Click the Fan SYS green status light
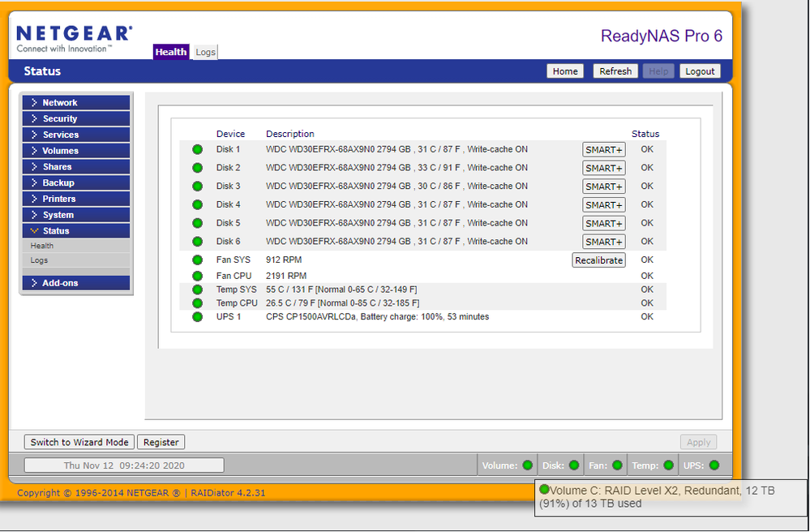Screen dimensions: 810x532 pos(197,260)
